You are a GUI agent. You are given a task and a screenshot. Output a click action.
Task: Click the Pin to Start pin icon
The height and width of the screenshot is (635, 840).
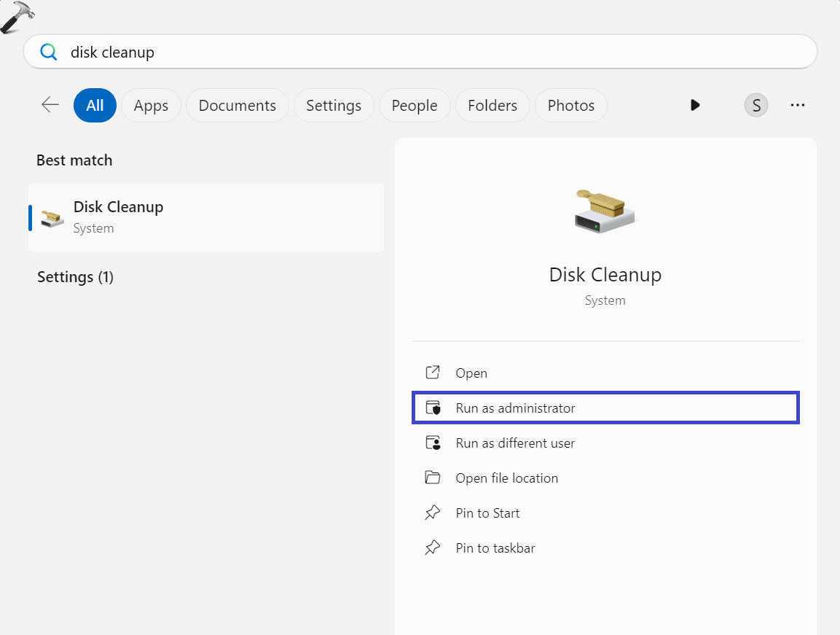coord(433,513)
